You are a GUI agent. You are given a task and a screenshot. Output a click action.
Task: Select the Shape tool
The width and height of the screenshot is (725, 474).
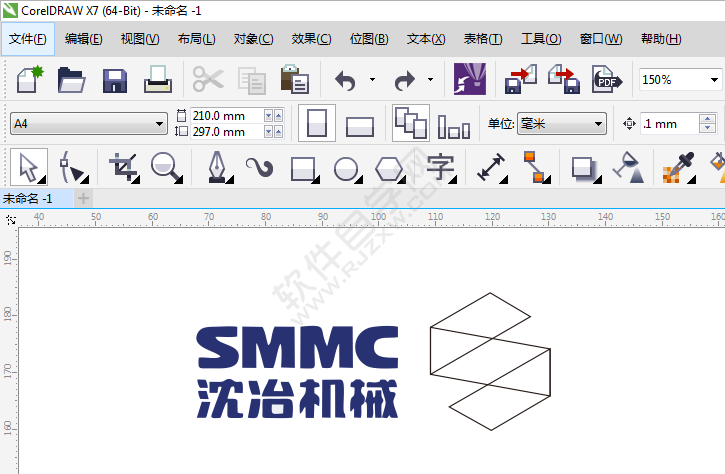pos(73,167)
